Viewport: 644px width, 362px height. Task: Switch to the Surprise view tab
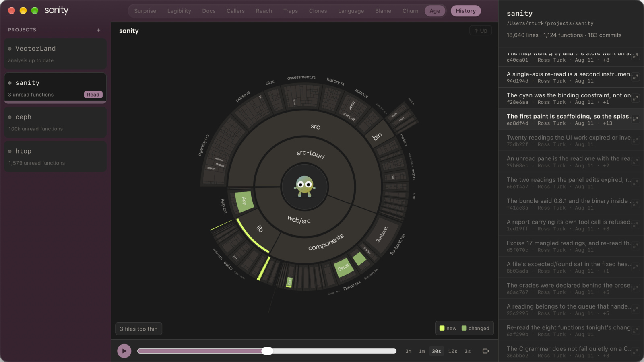pos(145,11)
